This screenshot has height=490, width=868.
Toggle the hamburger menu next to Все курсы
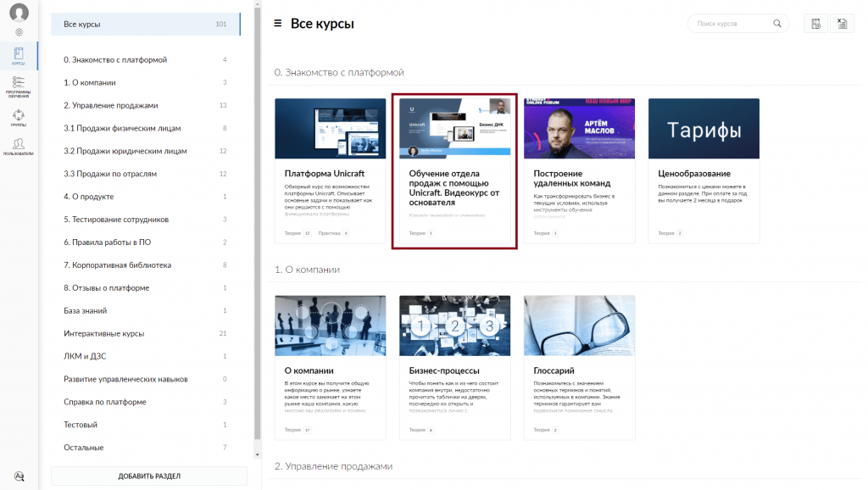pos(277,23)
